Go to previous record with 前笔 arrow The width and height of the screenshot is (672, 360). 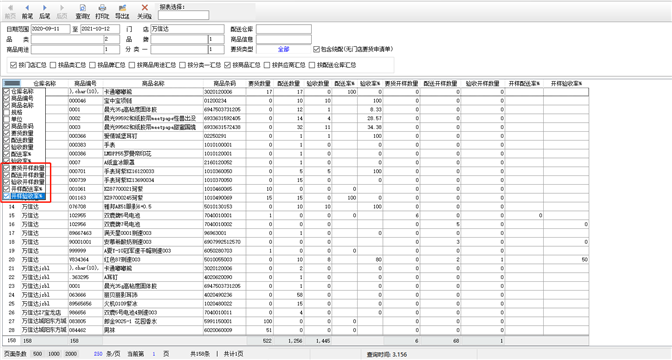[27, 8]
